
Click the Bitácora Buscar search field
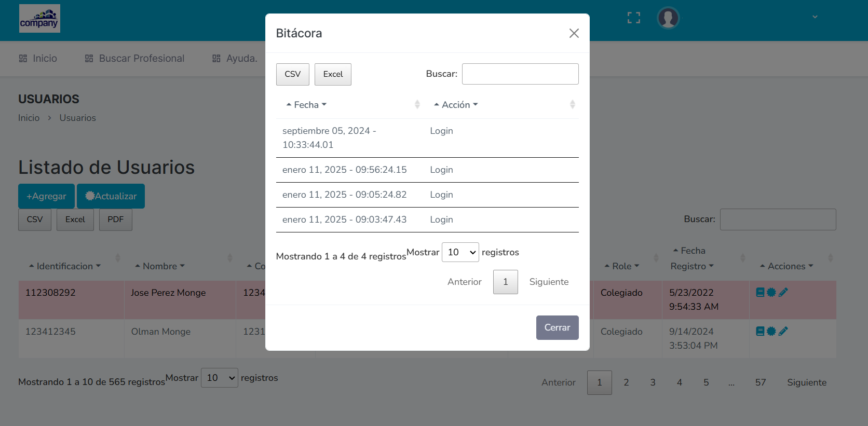click(520, 74)
